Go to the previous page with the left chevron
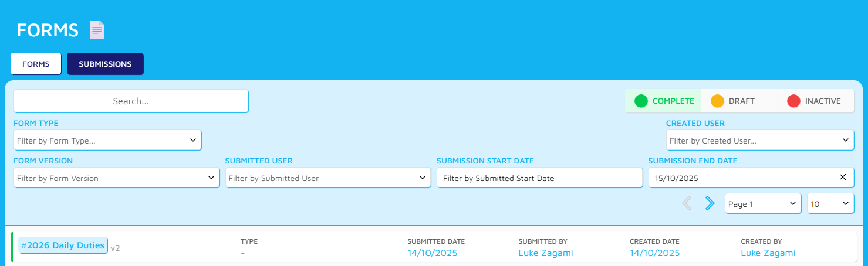The image size is (868, 266). click(687, 203)
